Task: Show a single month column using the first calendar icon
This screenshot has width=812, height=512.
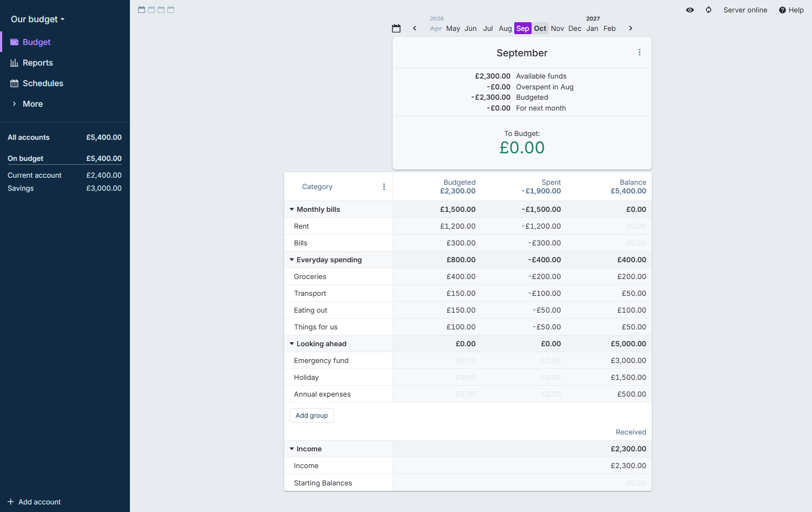Action: pos(142,10)
